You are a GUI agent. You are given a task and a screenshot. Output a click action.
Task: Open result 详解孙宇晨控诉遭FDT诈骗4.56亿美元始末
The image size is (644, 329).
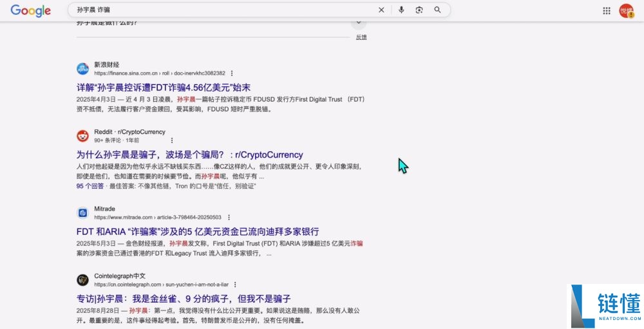[164, 88]
